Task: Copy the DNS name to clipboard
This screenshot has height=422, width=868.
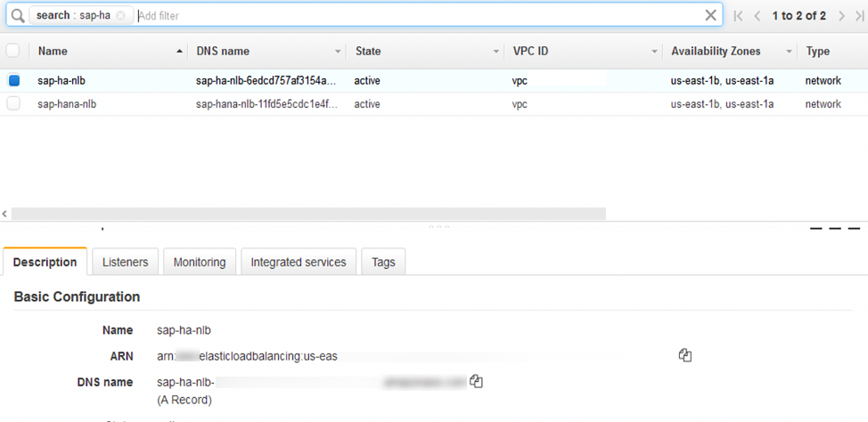Action: tap(477, 381)
